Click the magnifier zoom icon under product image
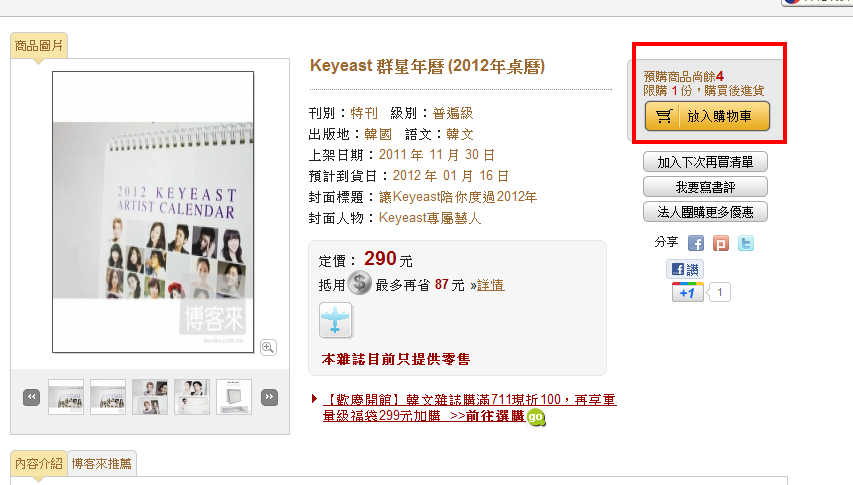 268,347
